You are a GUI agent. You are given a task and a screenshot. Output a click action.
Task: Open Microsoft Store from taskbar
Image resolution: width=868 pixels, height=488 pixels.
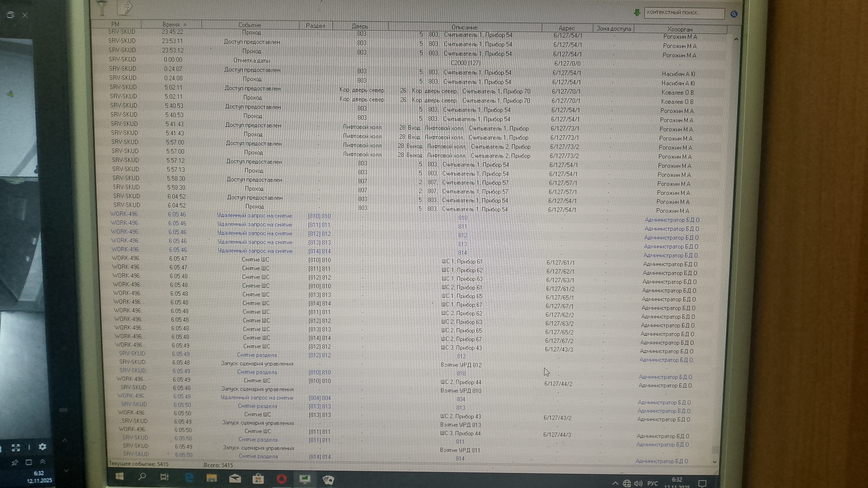[x=258, y=479]
